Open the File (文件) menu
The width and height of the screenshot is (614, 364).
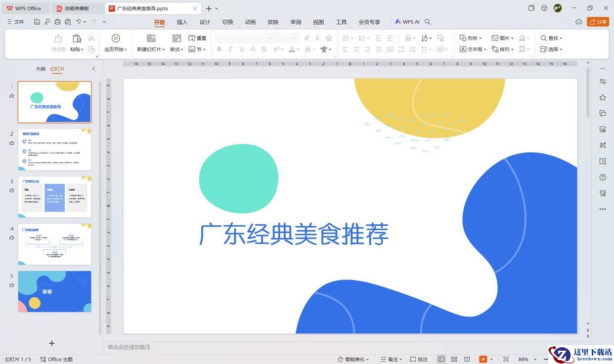(x=16, y=22)
